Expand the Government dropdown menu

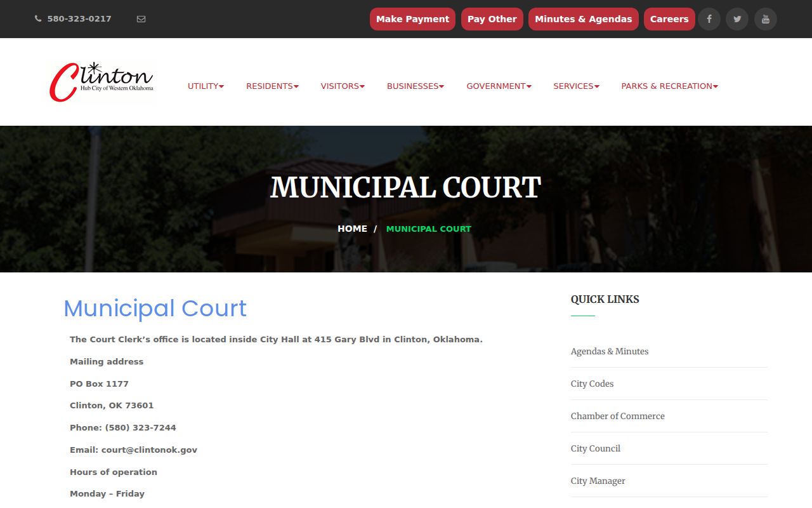[499, 86]
